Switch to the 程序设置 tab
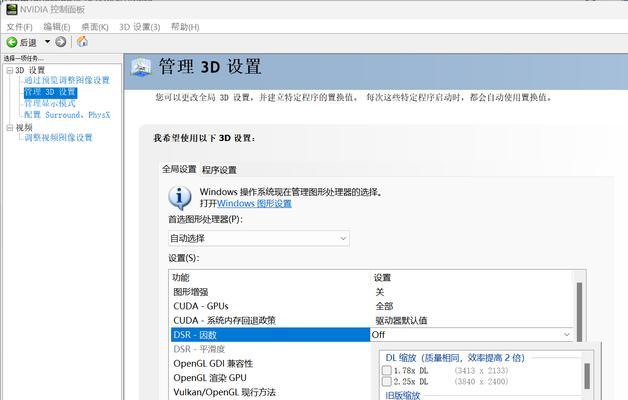628x400 pixels. [219, 170]
